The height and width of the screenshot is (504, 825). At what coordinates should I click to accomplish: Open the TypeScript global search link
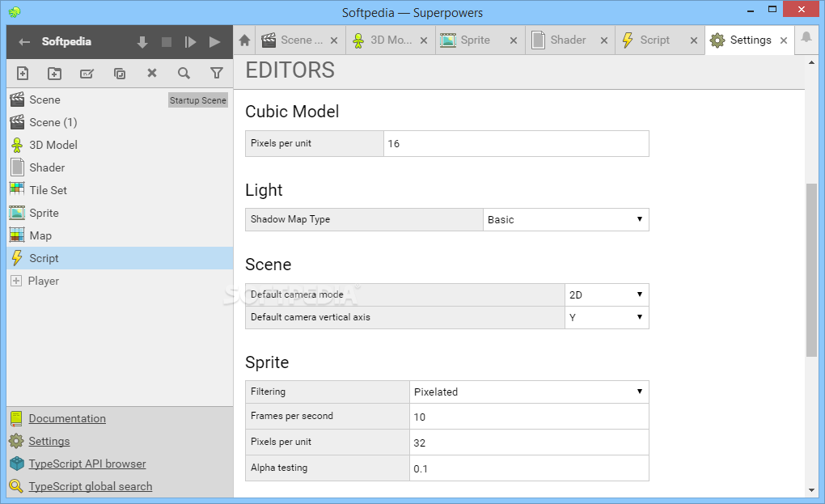pos(91,487)
